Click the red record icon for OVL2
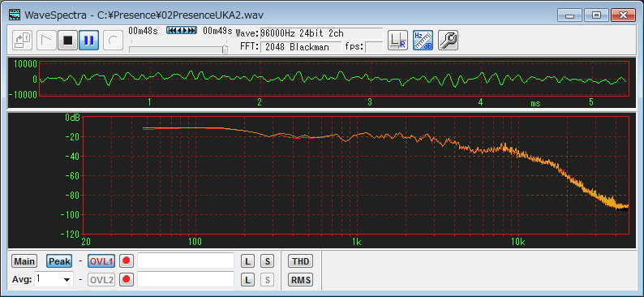Viewport: 644px width, 297px height. (x=126, y=280)
